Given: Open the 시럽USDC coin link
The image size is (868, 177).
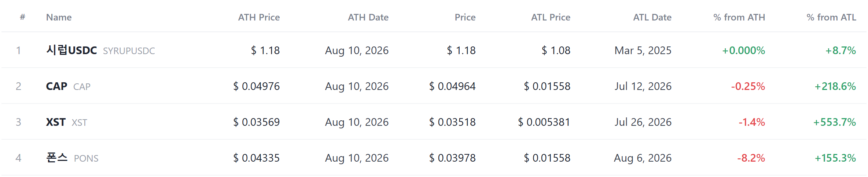Looking at the screenshot, I should click(71, 50).
